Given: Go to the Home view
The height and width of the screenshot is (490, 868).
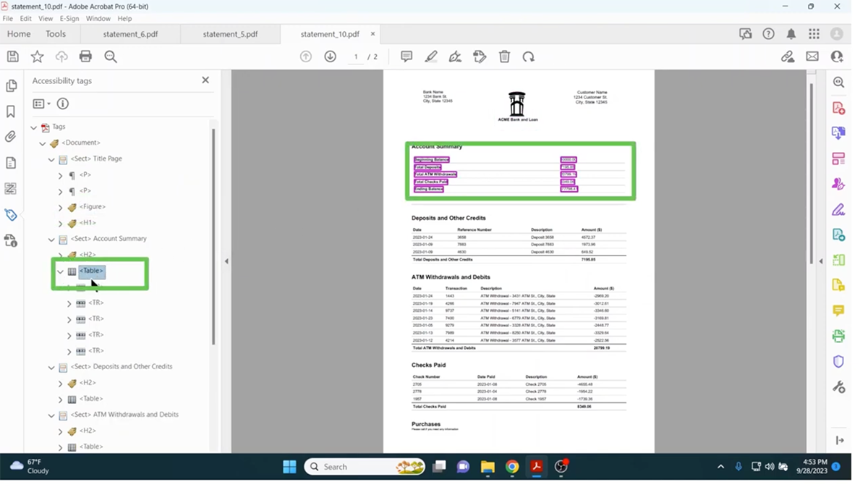Looking at the screenshot, I should pos(19,34).
